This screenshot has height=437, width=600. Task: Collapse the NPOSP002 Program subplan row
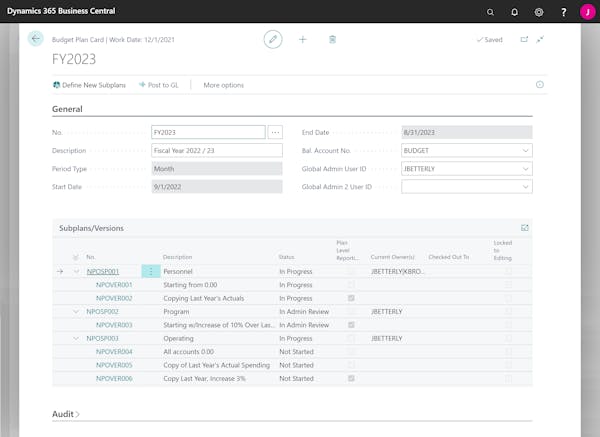pos(76,311)
